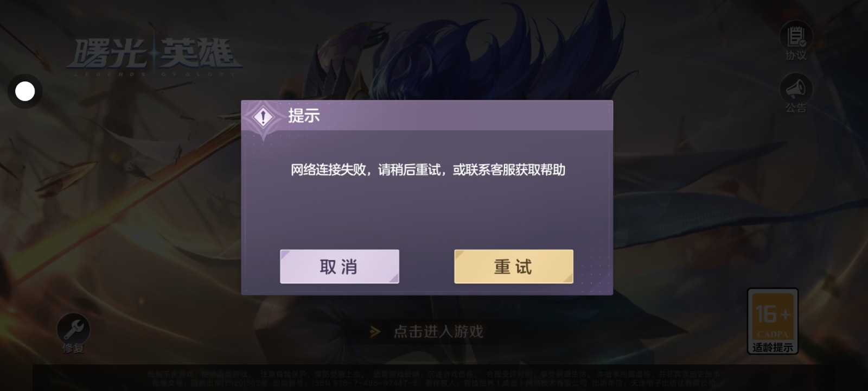Screen dimensions: 868x391
Task: Tap the 公告 text label under megaphone
Action: pyautogui.click(x=796, y=108)
